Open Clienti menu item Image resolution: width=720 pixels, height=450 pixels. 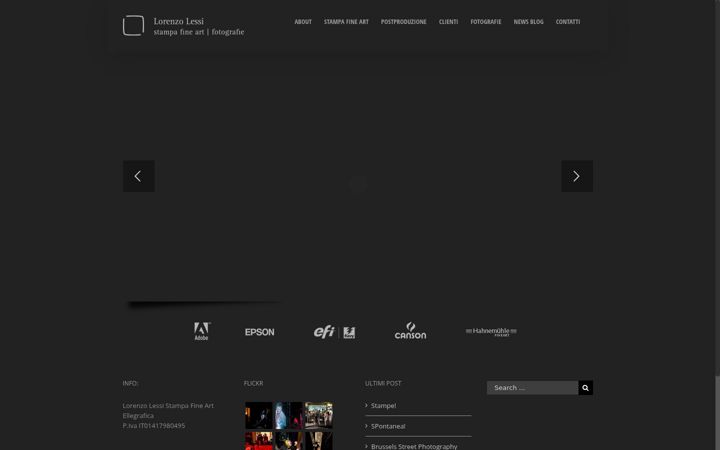click(x=448, y=22)
